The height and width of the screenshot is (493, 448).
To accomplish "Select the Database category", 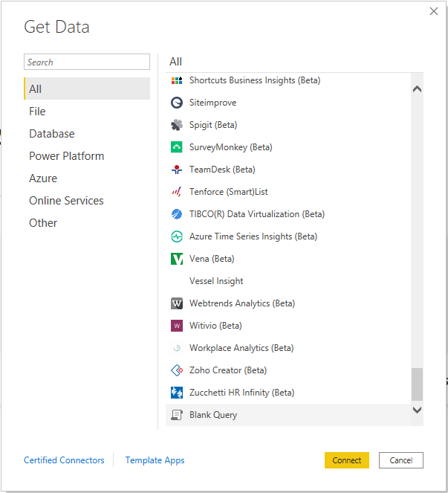I will tap(87, 134).
